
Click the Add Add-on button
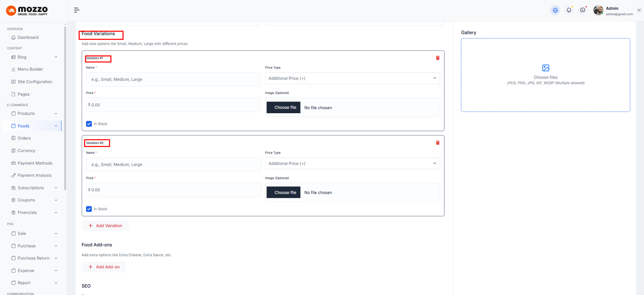pyautogui.click(x=104, y=267)
